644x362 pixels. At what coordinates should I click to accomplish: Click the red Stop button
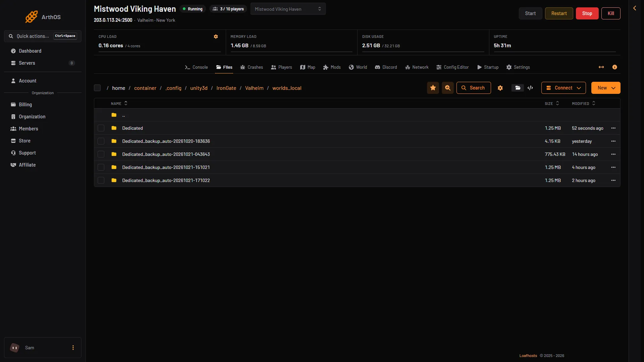point(587,13)
